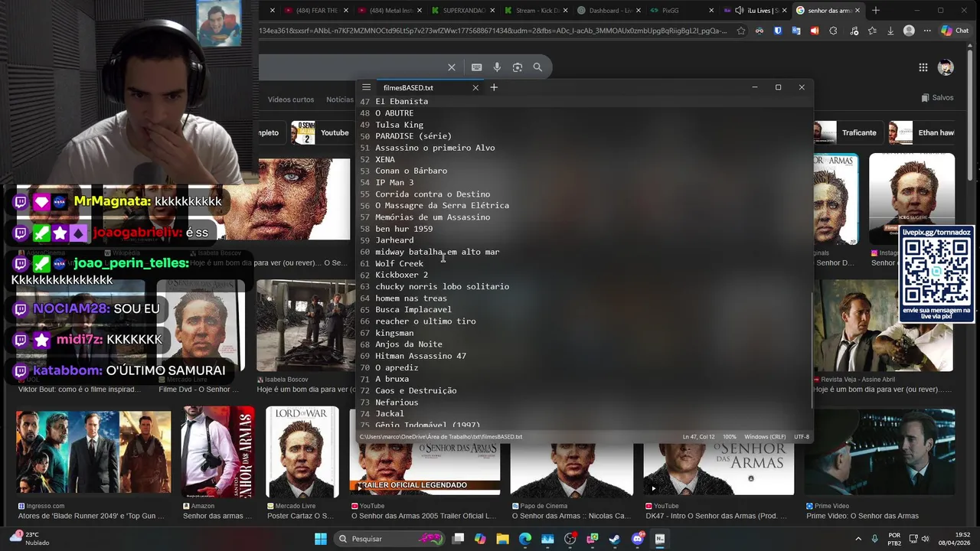Select the Vídeos curtos search filter
This screenshot has height=551, width=980.
pos(291,99)
